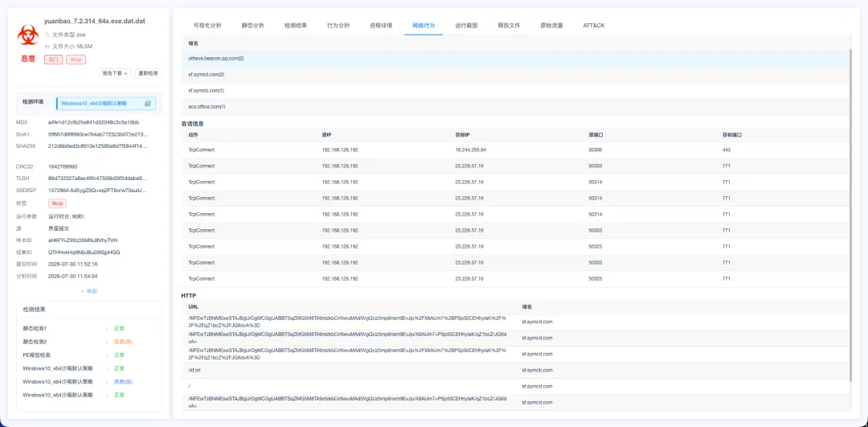The width and height of the screenshot is (868, 427).
Task: Select the Windows10_x64沙箱默认策略 detection environment box
Action: (106, 103)
